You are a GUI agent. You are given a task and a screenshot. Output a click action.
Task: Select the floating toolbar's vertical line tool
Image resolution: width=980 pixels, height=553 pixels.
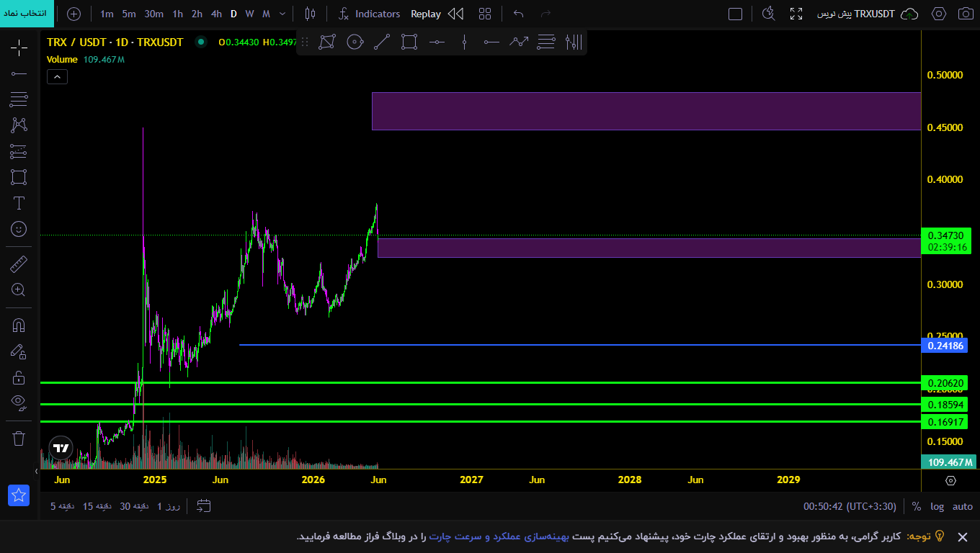[464, 42]
